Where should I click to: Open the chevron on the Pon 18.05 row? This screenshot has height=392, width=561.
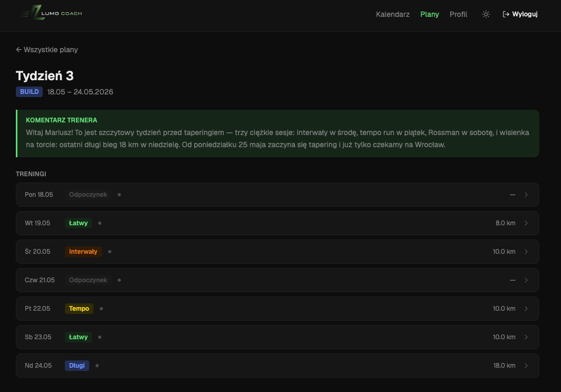pos(526,195)
